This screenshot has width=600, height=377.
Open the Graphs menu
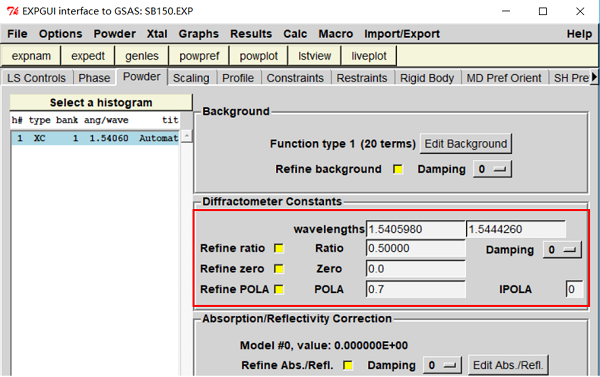[199, 34]
